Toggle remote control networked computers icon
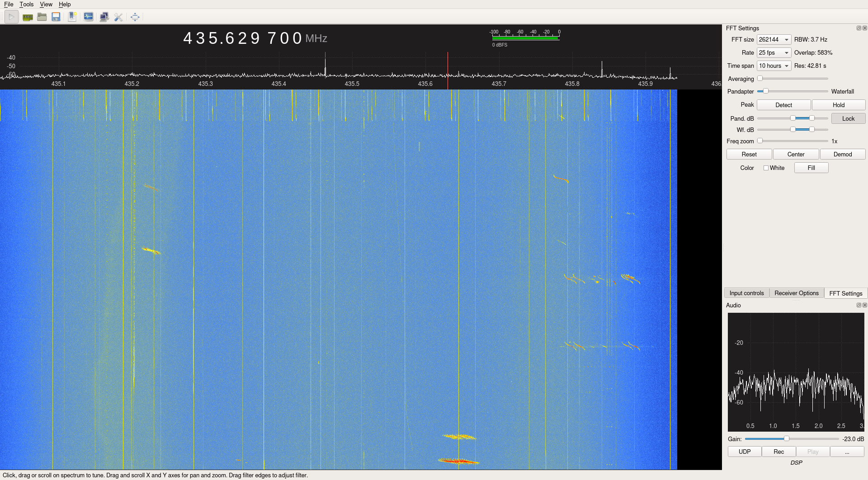868x480 pixels. tap(104, 17)
